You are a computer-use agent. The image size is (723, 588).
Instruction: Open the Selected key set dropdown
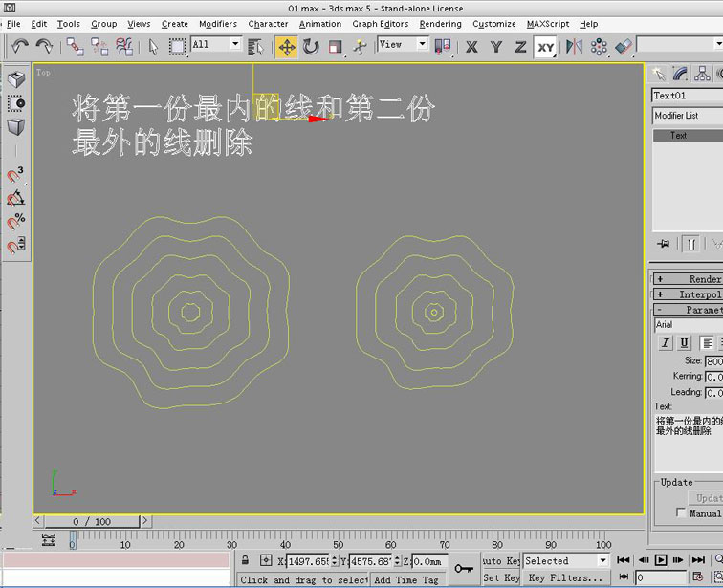click(x=566, y=561)
